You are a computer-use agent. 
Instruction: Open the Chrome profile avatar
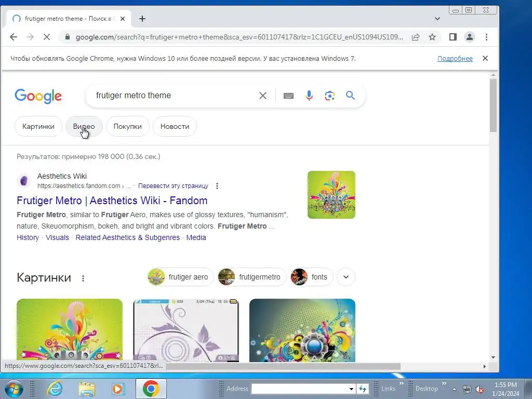pyautogui.click(x=470, y=37)
